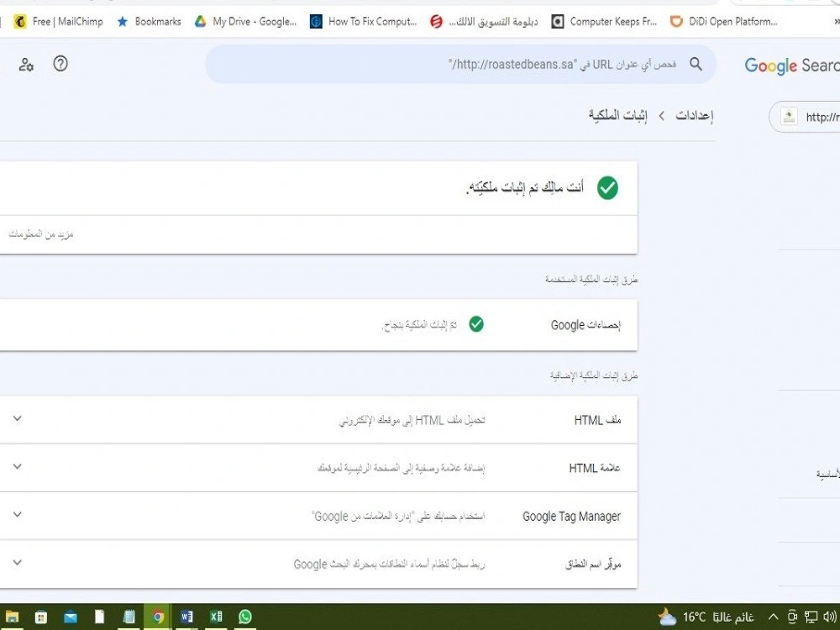840x630 pixels.
Task: Open Microsoft Store from the taskbar
Action: point(41,617)
